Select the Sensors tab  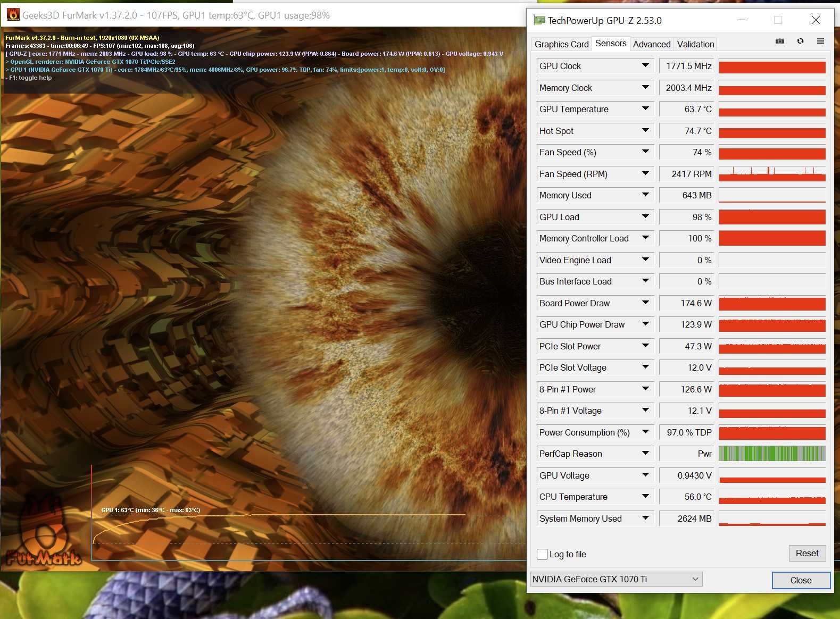611,44
